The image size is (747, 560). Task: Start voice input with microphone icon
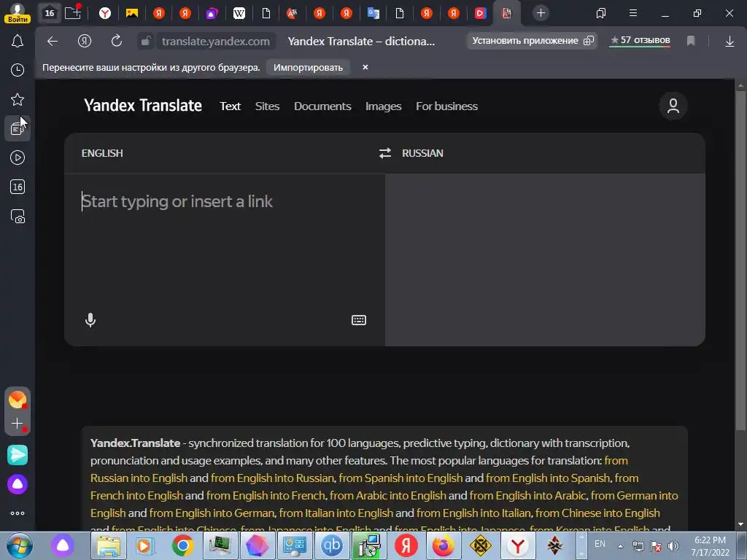(x=90, y=320)
